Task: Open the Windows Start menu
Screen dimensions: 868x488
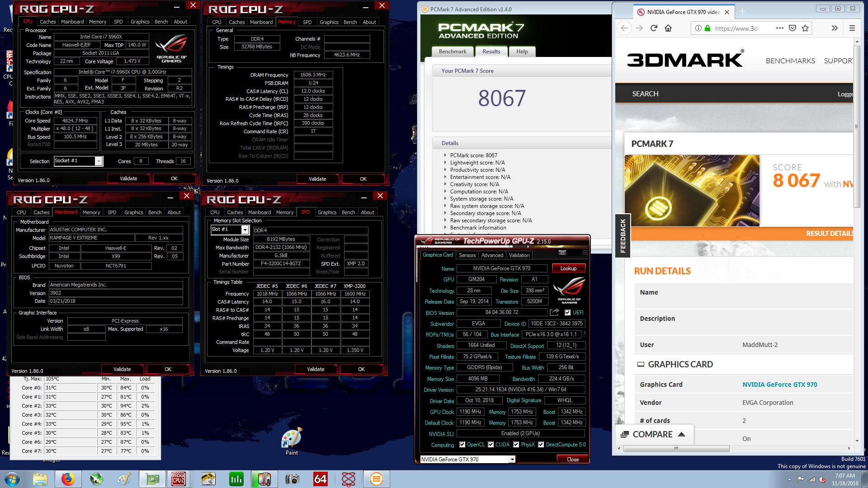Action: [12, 479]
